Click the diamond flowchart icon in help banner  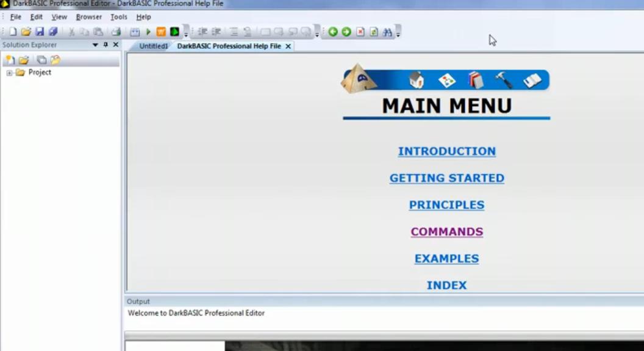click(x=447, y=80)
